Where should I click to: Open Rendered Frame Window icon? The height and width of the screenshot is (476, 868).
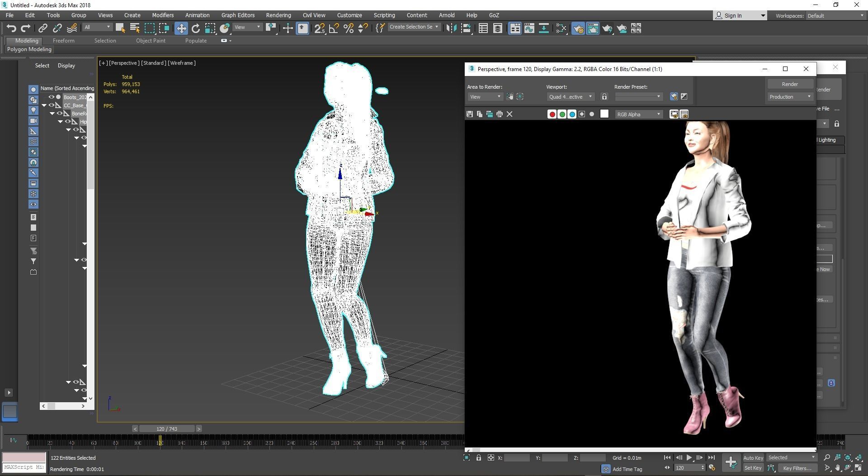593,29
